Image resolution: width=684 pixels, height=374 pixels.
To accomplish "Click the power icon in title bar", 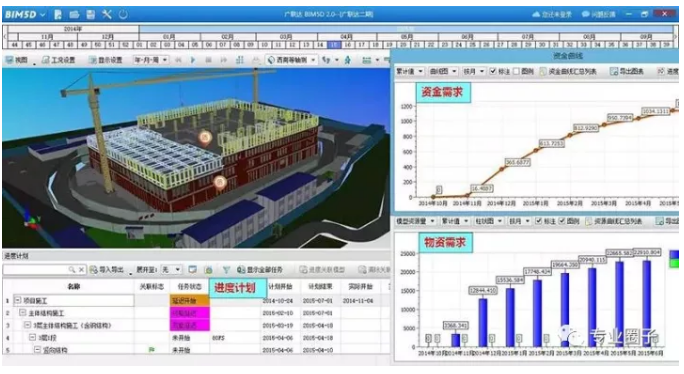I will 123,14.
